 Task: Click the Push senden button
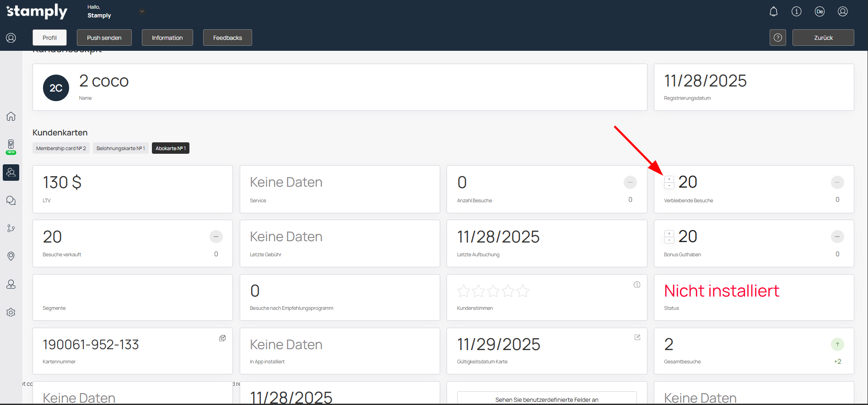coord(104,38)
